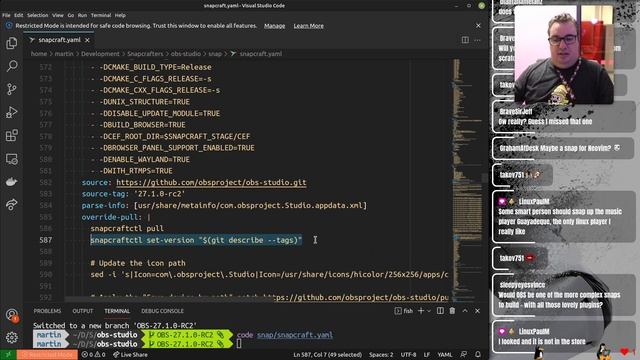Click the snapcraft.yaml breadcrumb segment
The height and width of the screenshot is (360, 640).
pos(260,54)
